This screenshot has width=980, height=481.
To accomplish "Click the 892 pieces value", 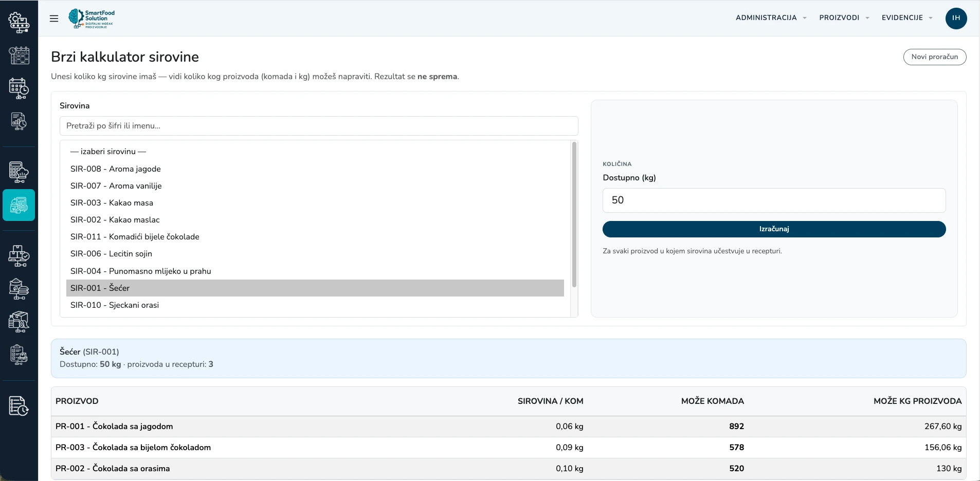I will (736, 427).
